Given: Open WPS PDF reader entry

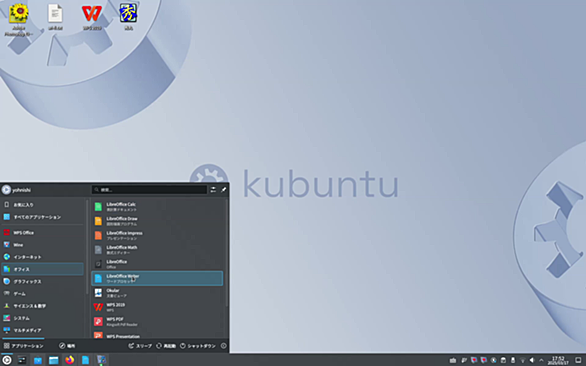Looking at the screenshot, I should [x=157, y=322].
